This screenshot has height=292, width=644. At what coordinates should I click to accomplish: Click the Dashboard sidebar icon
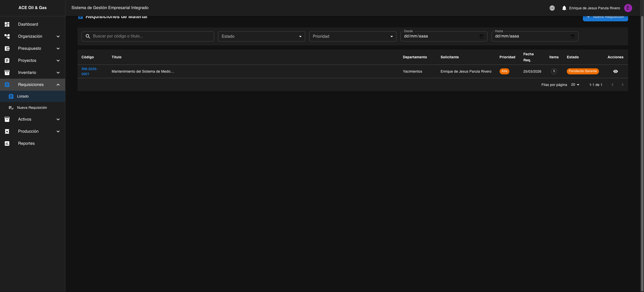tap(7, 24)
